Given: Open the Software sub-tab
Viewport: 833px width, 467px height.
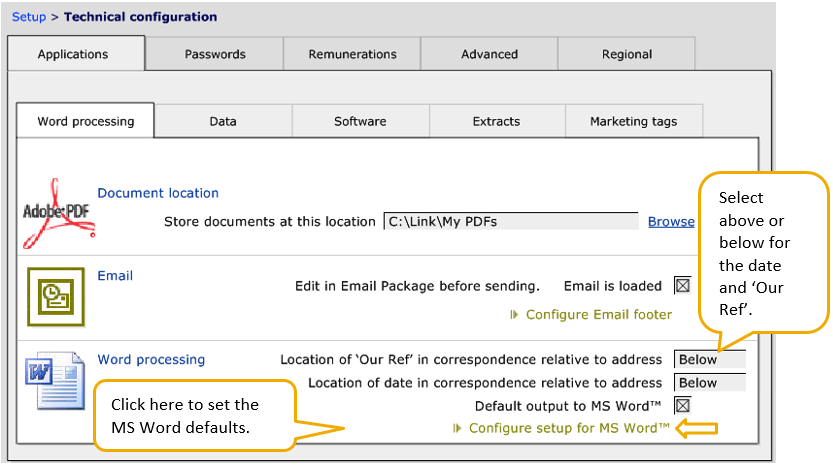Looking at the screenshot, I should coord(360,121).
